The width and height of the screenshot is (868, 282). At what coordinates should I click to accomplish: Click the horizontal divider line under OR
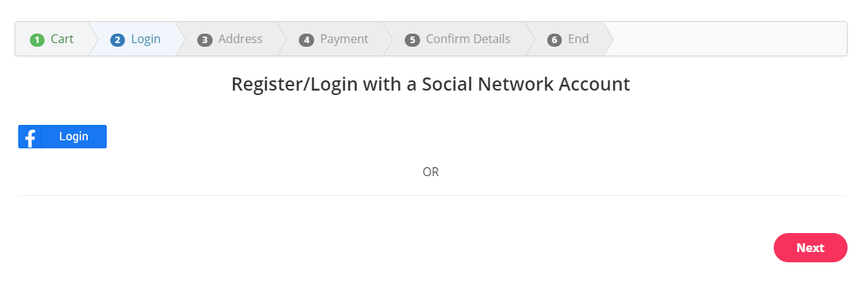click(x=430, y=195)
